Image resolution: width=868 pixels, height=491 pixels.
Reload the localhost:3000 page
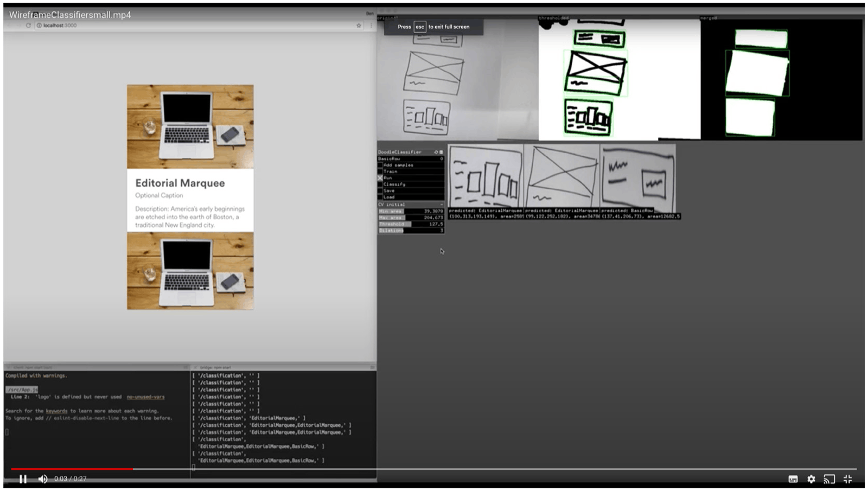(x=28, y=25)
